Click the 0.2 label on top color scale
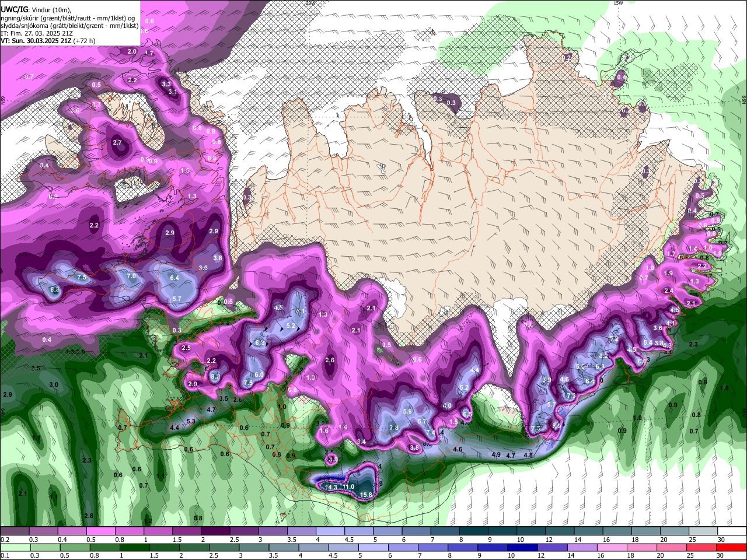 [x=5, y=540]
